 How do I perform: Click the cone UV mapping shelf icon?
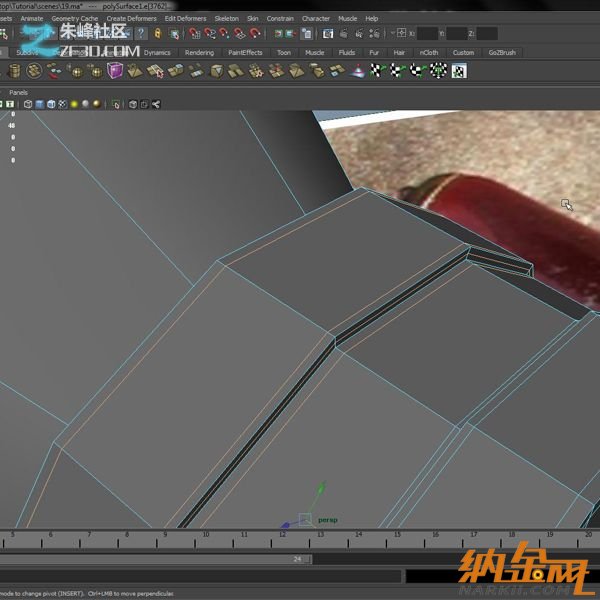358,71
